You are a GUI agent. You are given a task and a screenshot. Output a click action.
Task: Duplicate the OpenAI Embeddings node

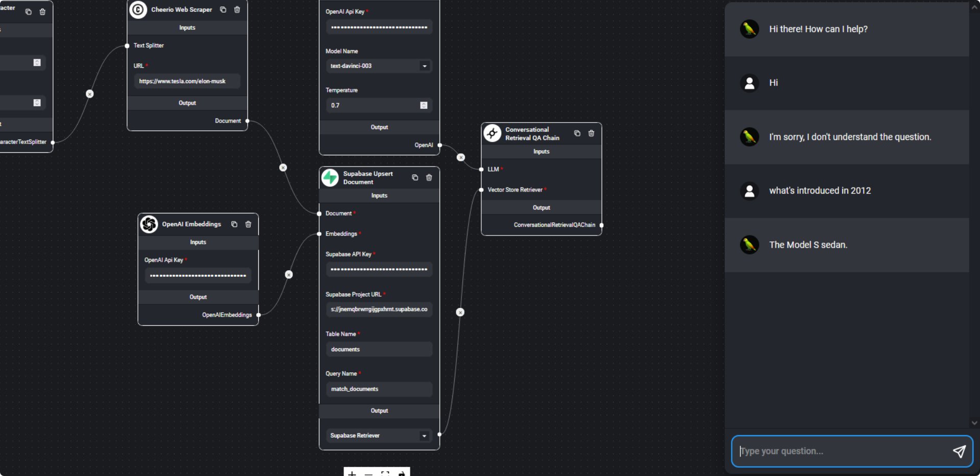(234, 224)
